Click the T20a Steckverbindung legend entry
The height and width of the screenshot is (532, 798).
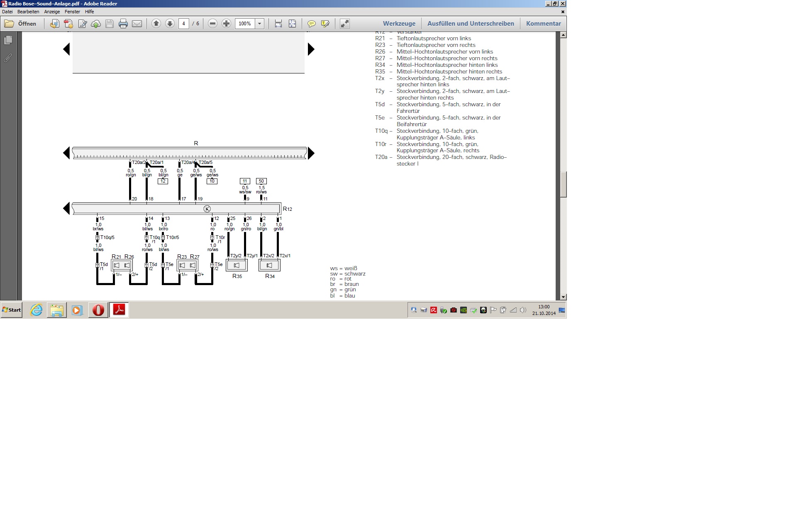(441, 161)
